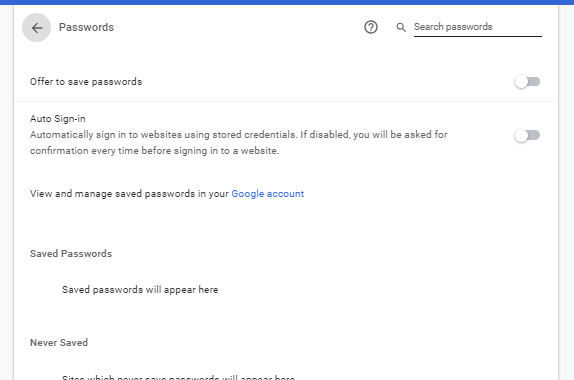Click the divider line below Offer to save passwords
Image resolution: width=574 pixels, height=380 pixels.
tap(286, 101)
